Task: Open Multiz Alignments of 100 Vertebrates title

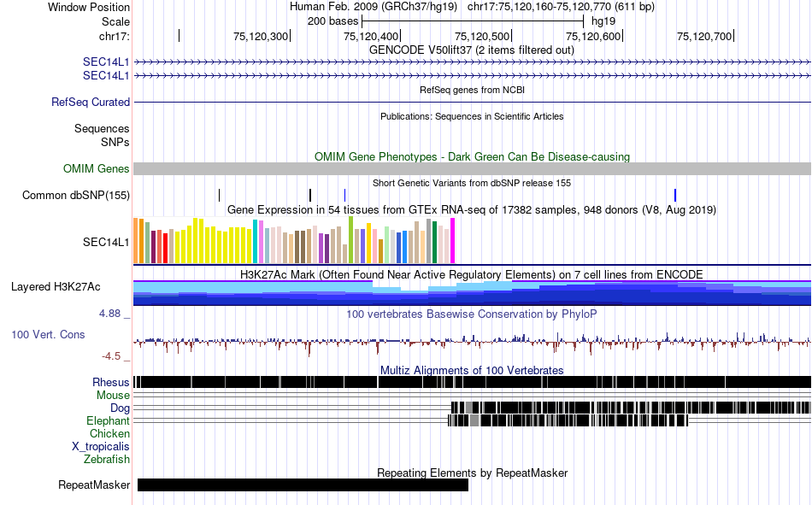Action: click(472, 370)
